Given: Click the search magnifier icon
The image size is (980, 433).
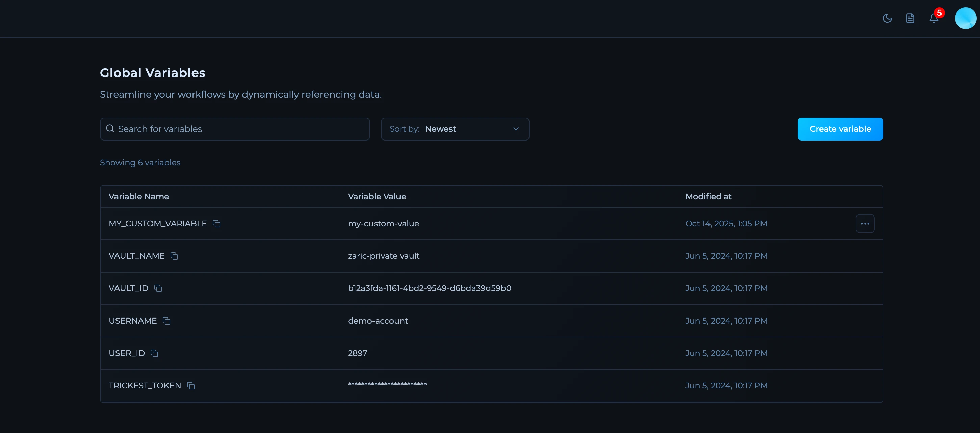Looking at the screenshot, I should click(x=110, y=129).
